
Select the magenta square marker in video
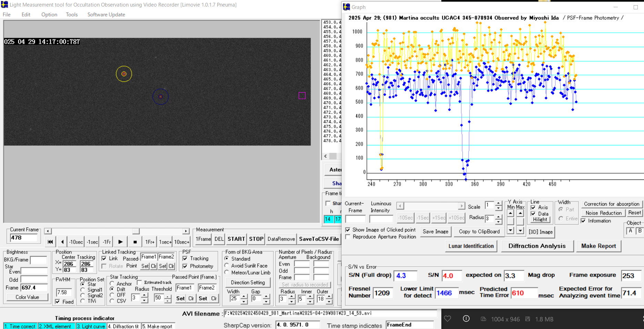pyautogui.click(x=302, y=95)
